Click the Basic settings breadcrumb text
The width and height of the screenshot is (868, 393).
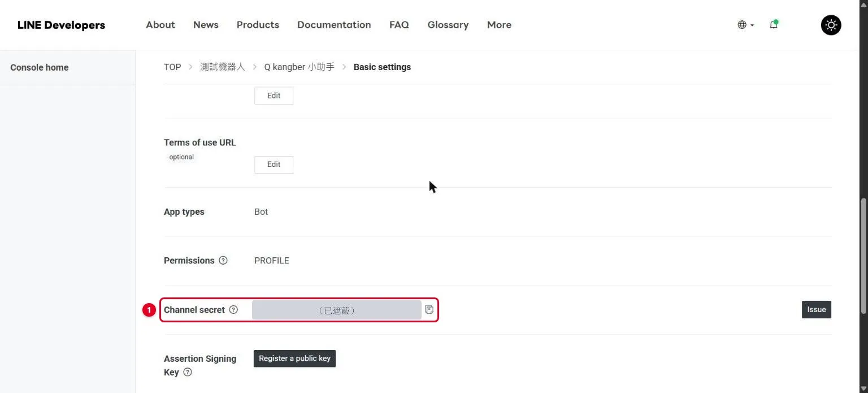[382, 67]
